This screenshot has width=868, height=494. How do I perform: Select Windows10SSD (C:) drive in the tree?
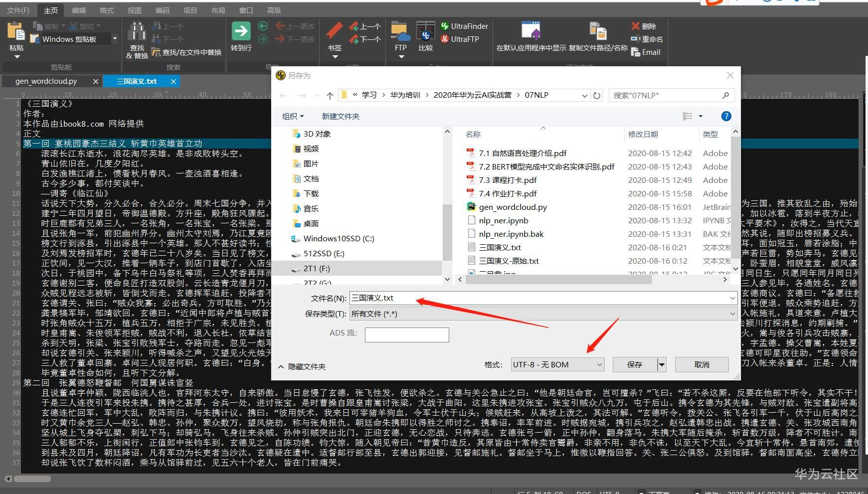pos(339,238)
